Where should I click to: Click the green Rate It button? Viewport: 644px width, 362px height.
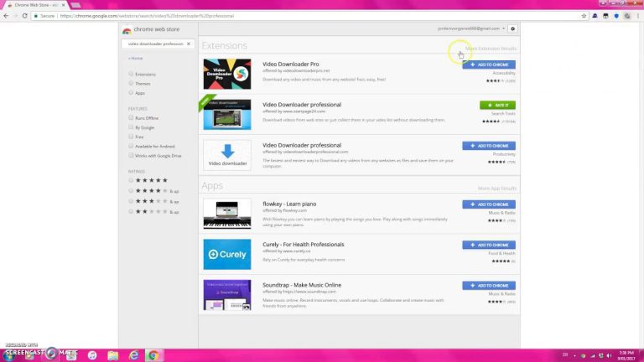point(497,105)
